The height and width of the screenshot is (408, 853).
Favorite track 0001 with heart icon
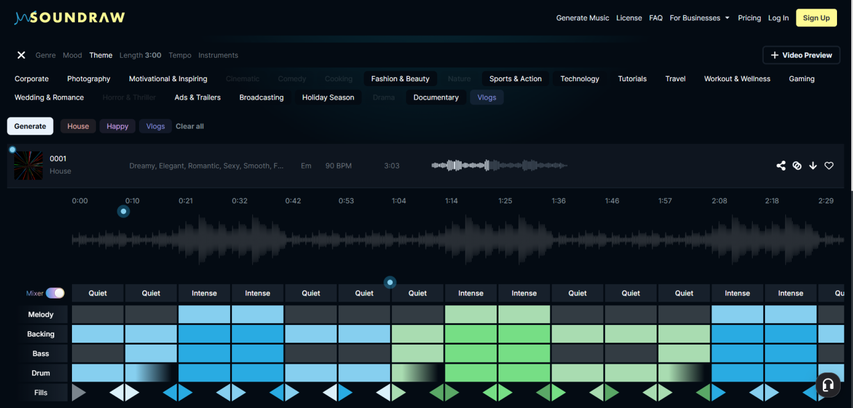(x=829, y=165)
